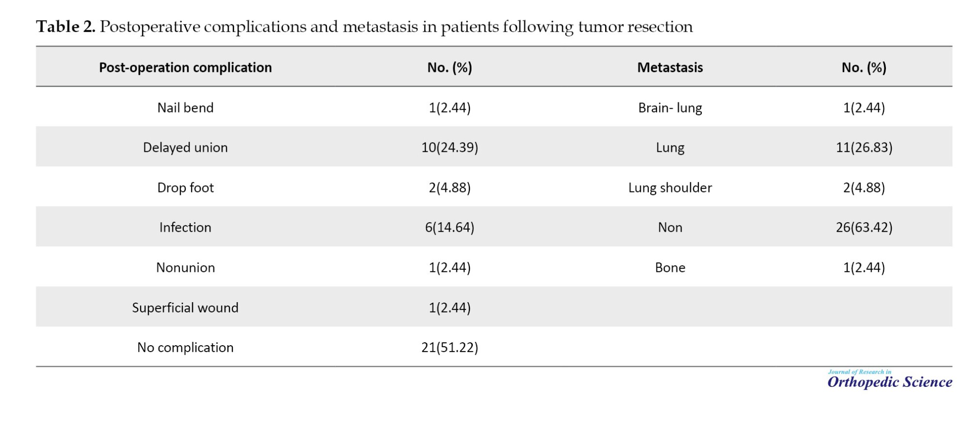This screenshot has height=430, width=980.
Task: Click the Infection row label
Action: (x=185, y=227)
